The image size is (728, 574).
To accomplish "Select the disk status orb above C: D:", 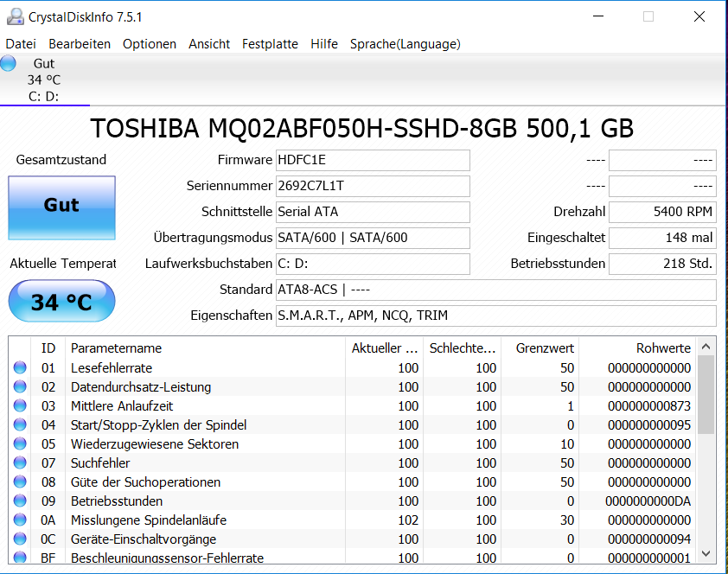I will click(9, 63).
